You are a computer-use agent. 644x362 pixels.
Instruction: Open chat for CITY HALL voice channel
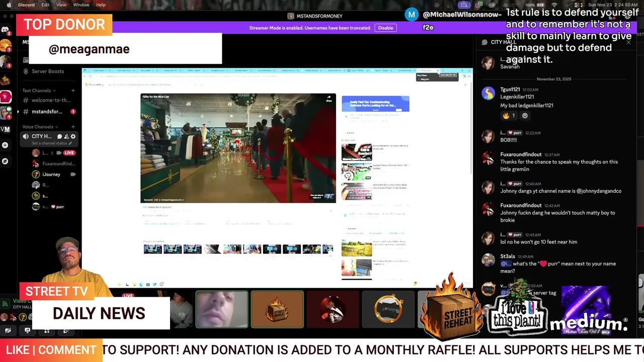click(59, 136)
